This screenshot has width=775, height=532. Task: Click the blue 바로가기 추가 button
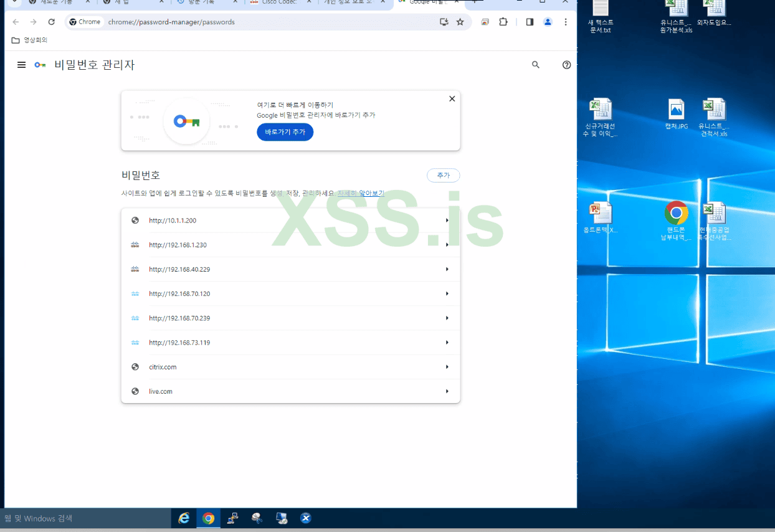point(285,132)
